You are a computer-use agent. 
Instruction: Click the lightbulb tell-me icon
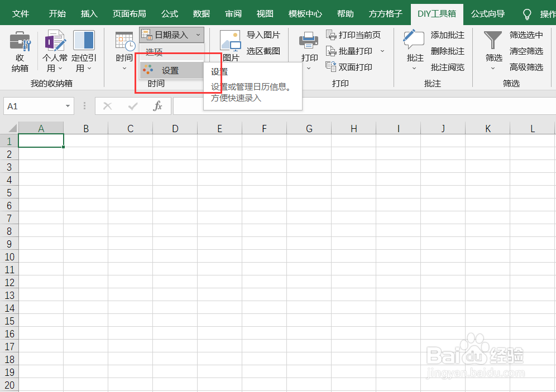527,14
